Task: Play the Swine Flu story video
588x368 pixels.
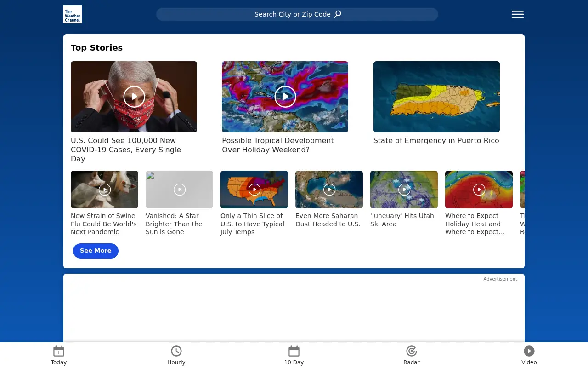Action: coord(105,190)
